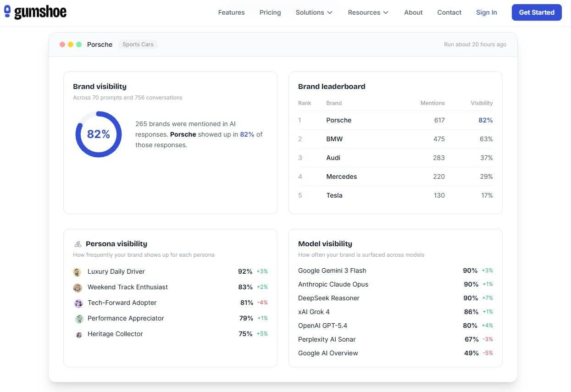Click the Tech-Forward Adopter avatar icon
571x392 pixels.
tap(78, 303)
